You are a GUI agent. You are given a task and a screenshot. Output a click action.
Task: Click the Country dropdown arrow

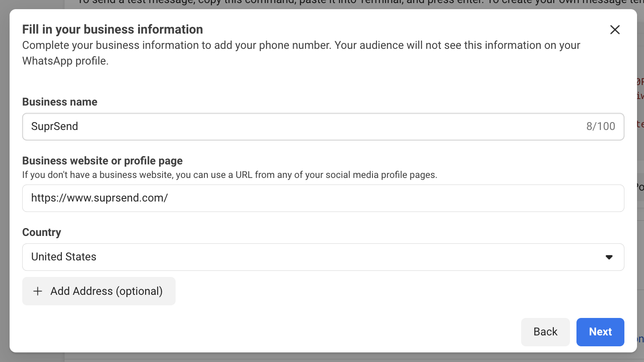(x=609, y=257)
